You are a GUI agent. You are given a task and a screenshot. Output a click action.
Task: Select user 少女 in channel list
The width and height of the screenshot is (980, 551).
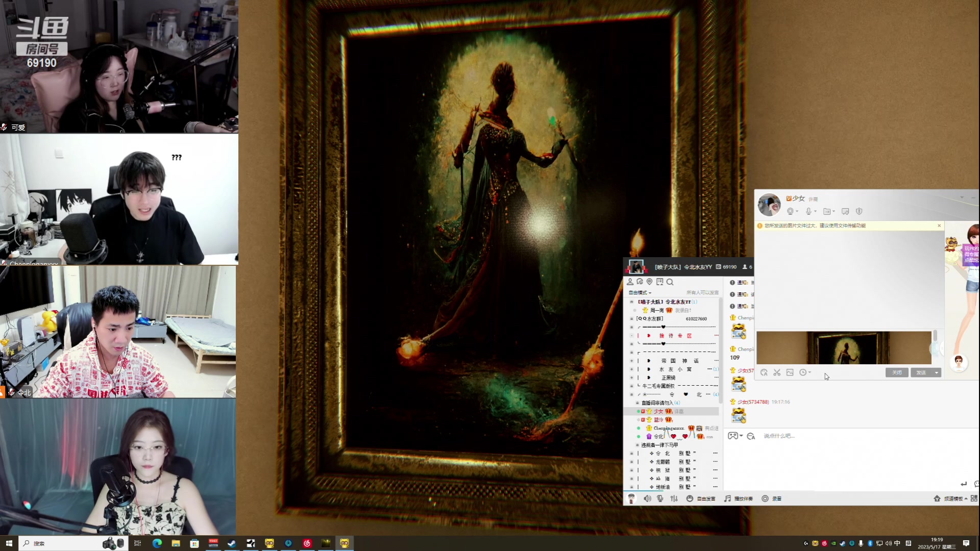coord(672,411)
